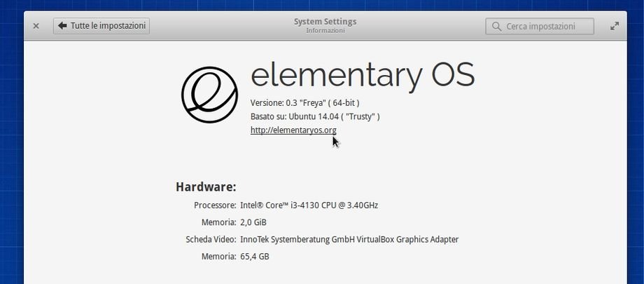
Task: Click the Basato su: Ubuntu 14.04 line
Action: tap(315, 116)
